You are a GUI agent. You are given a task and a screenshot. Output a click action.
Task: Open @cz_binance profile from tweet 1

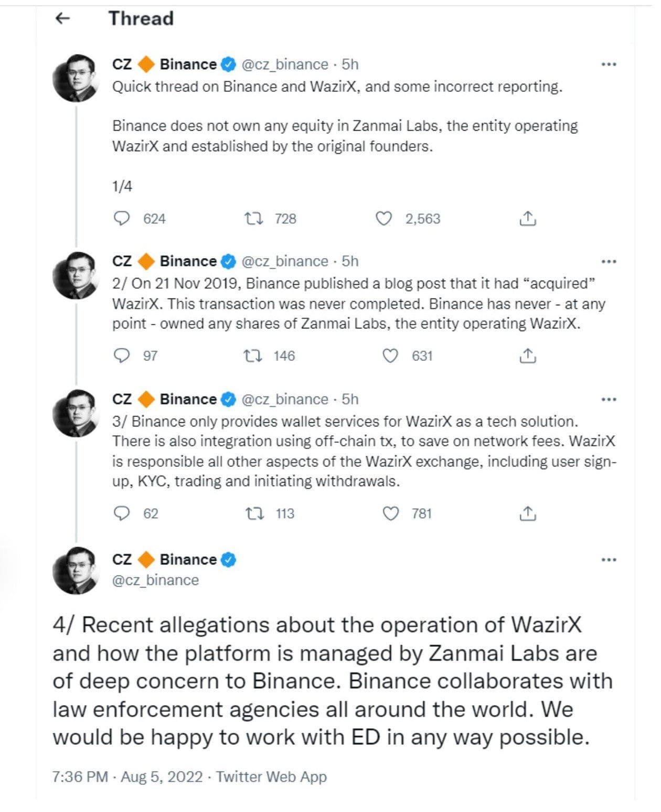284,64
